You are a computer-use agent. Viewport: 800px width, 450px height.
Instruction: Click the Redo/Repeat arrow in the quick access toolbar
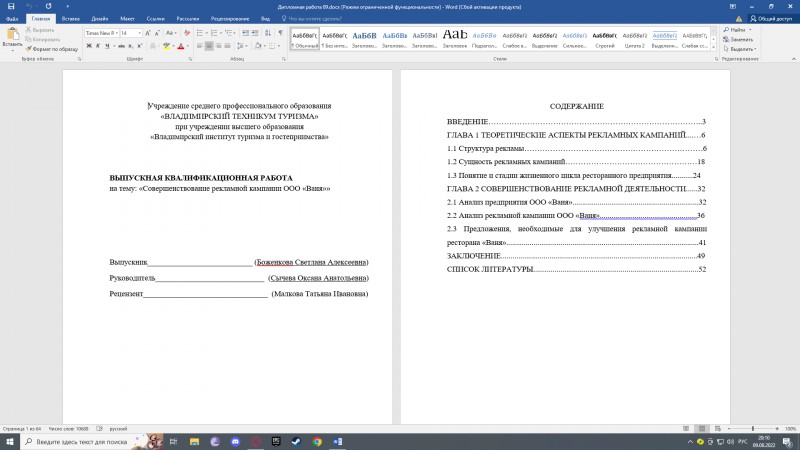click(48, 6)
